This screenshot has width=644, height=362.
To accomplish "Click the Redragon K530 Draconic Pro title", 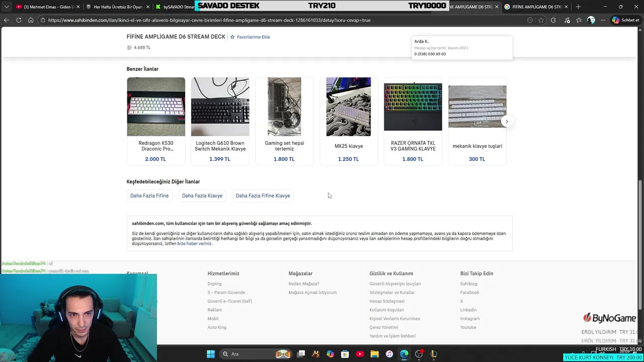I will point(156,146).
